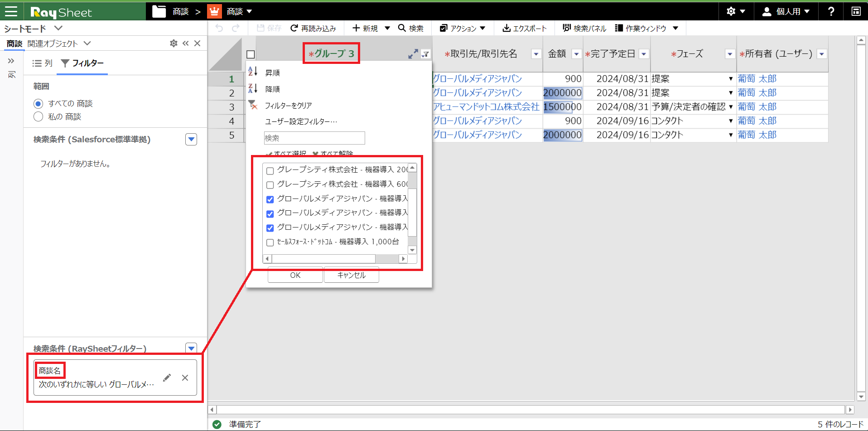The image size is (868, 431).
Task: Export data with エクスポート
Action: [x=525, y=28]
